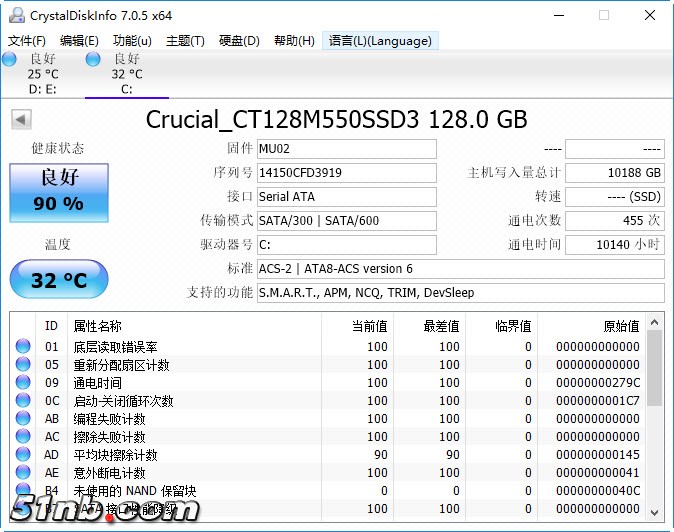Screen dimensions: 674x532
Task: Click the C: disk status orb
Action: point(93,60)
